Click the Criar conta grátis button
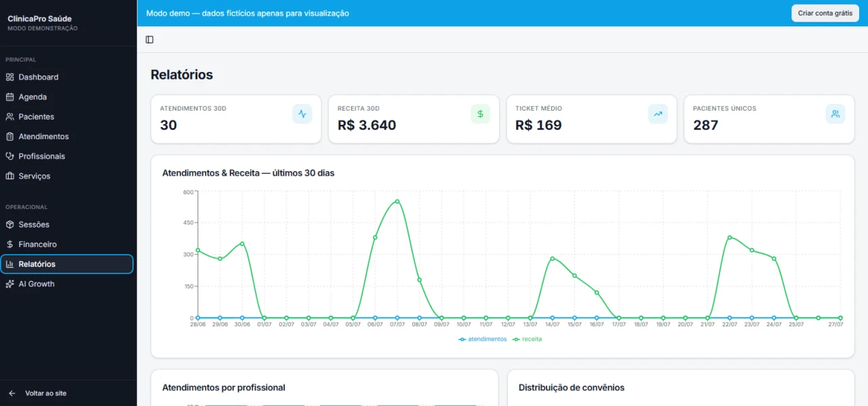868x406 pixels. tap(825, 13)
